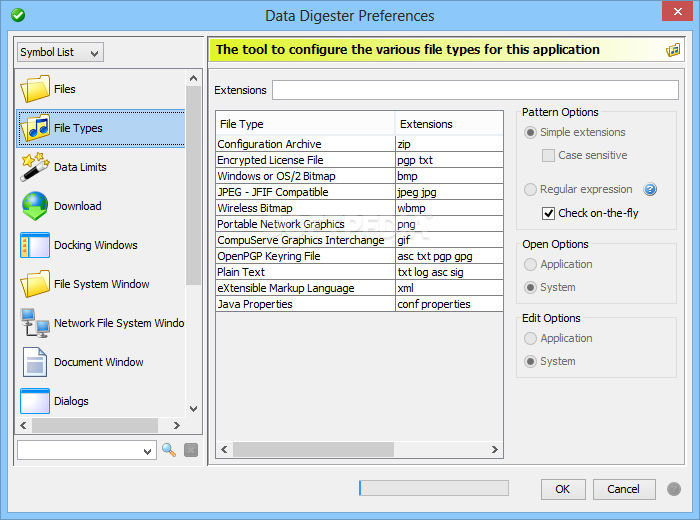Click the sidebar scroll right arrow
700x520 pixels.
pos(177,425)
